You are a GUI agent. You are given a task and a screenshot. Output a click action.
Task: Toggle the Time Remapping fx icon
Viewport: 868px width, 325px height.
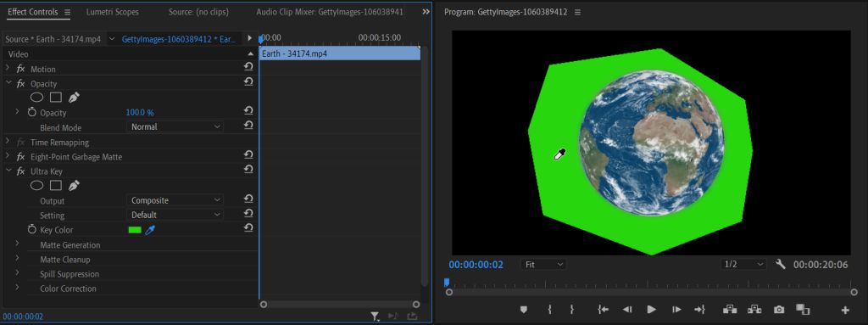click(x=21, y=142)
